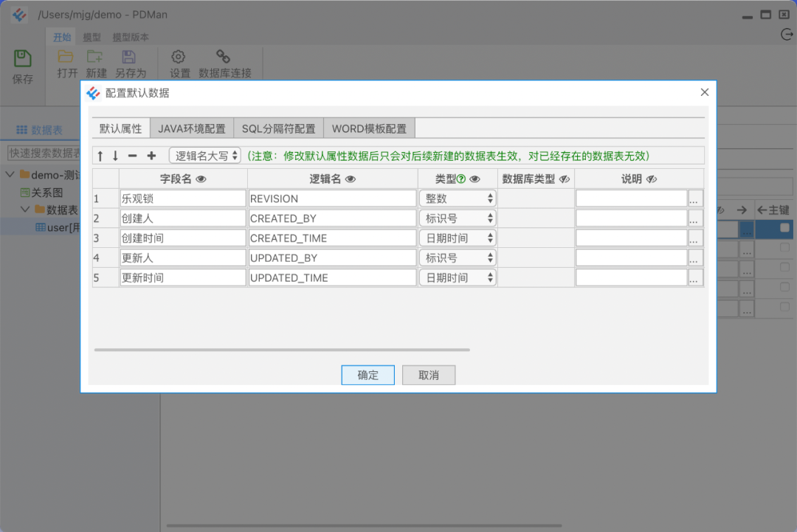Image resolution: width=797 pixels, height=532 pixels.
Task: Click the help question mark beside 类型
Action: click(461, 179)
